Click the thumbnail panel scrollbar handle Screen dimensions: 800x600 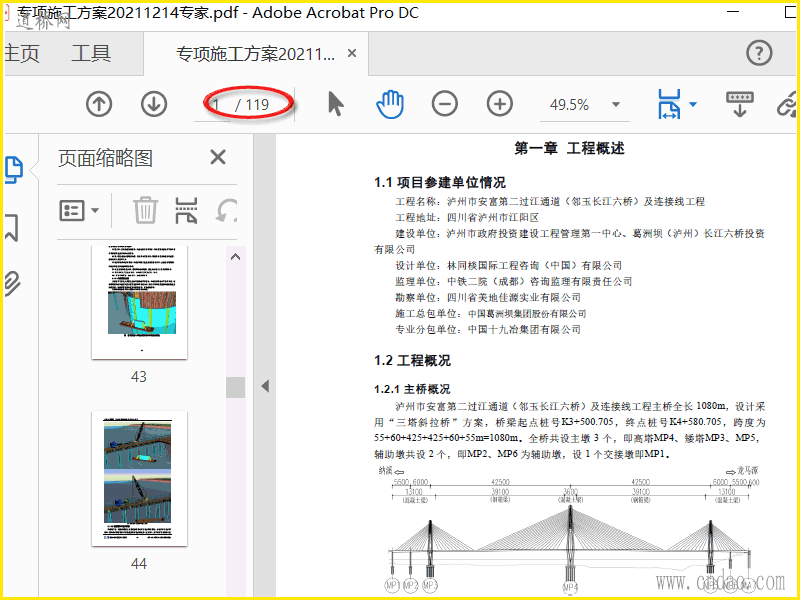click(x=235, y=387)
